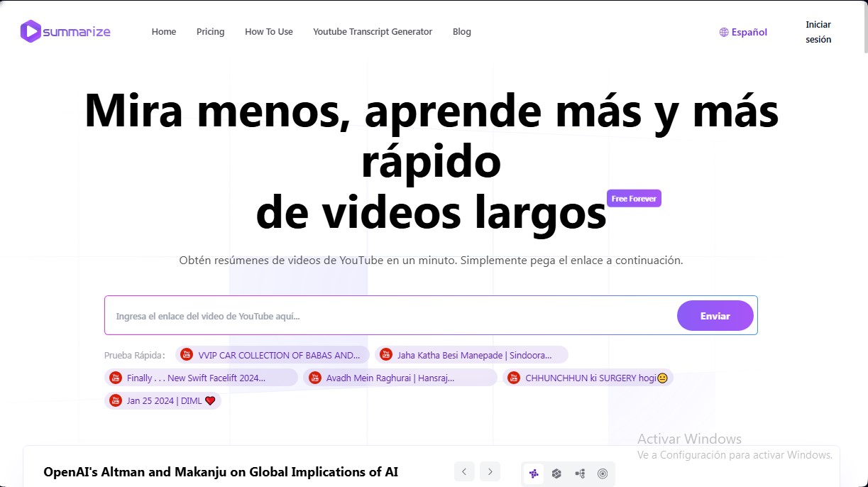This screenshot has height=487, width=868.
Task: Try the VVIP CAR COLLECTION sample video
Action: 273,355
